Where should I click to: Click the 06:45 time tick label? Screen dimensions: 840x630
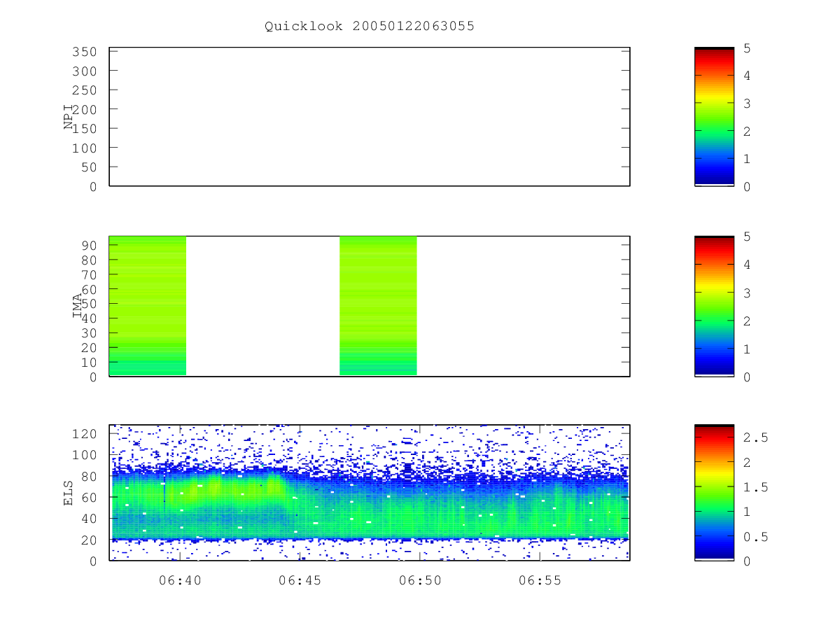pos(300,580)
